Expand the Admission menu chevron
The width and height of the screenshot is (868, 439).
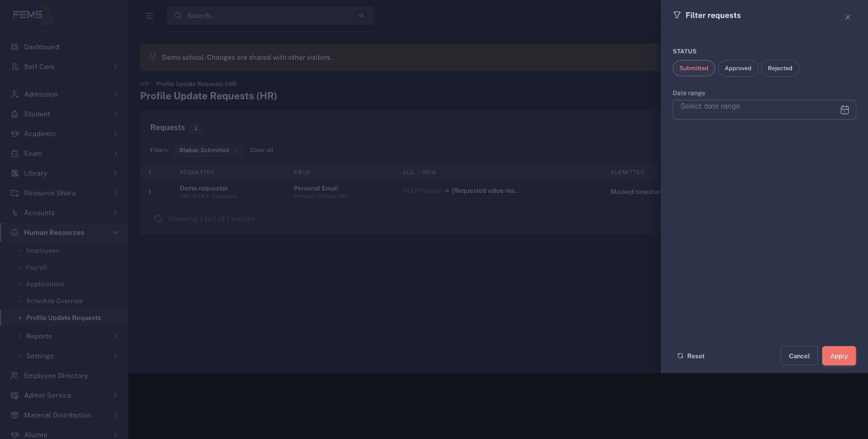point(115,94)
